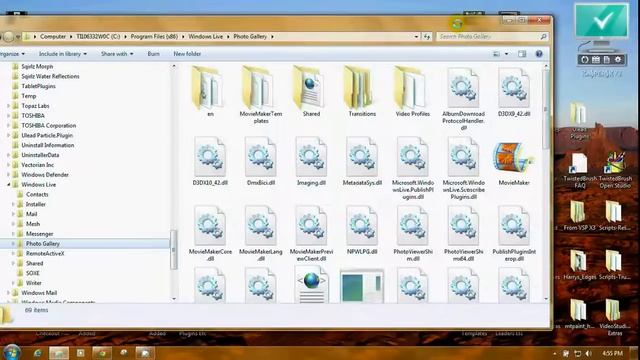Open the Harrys_Edges desktop folder
This screenshot has height=360, width=640.
(579, 265)
